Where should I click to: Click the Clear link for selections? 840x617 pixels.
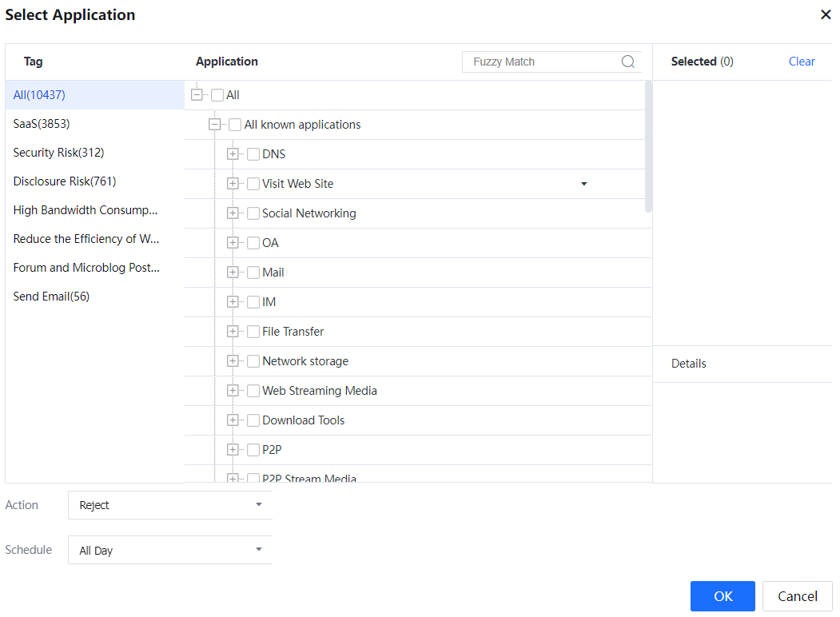[x=802, y=62]
